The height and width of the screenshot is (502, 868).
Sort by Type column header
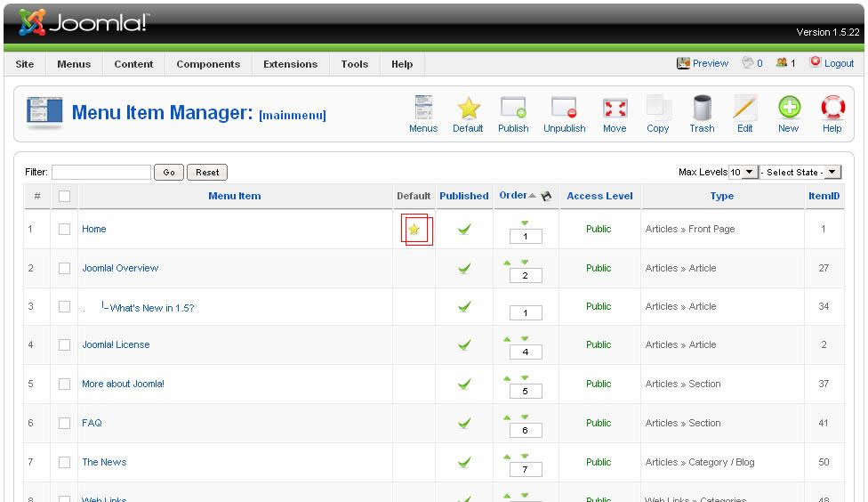722,196
